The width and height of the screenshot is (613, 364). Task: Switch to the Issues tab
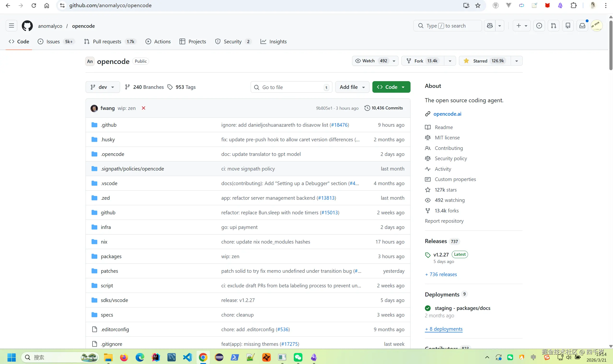pyautogui.click(x=52, y=41)
